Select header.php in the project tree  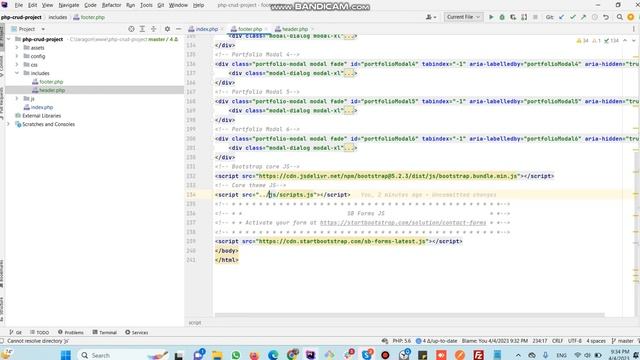(52, 90)
